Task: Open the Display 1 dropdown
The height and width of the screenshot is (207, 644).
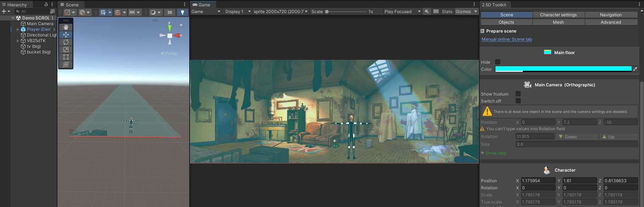Action: [x=238, y=12]
